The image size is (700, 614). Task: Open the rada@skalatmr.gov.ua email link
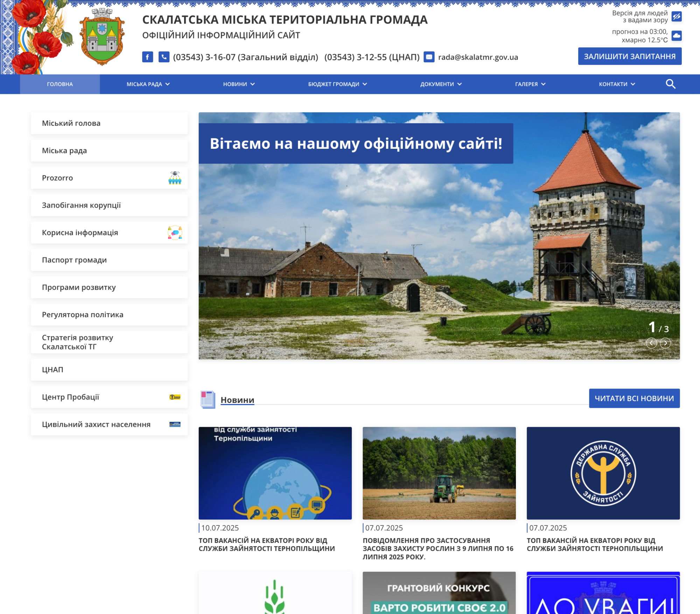[x=478, y=57]
